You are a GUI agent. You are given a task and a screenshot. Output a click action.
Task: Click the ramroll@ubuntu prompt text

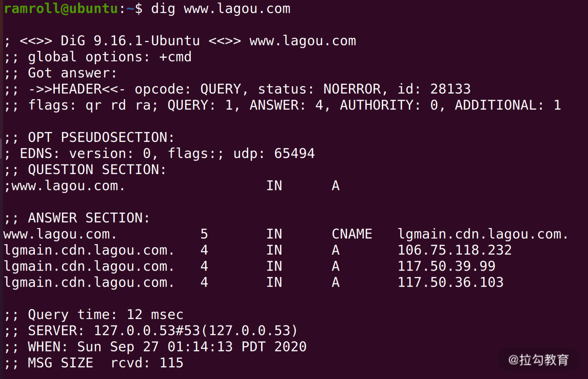pos(61,9)
